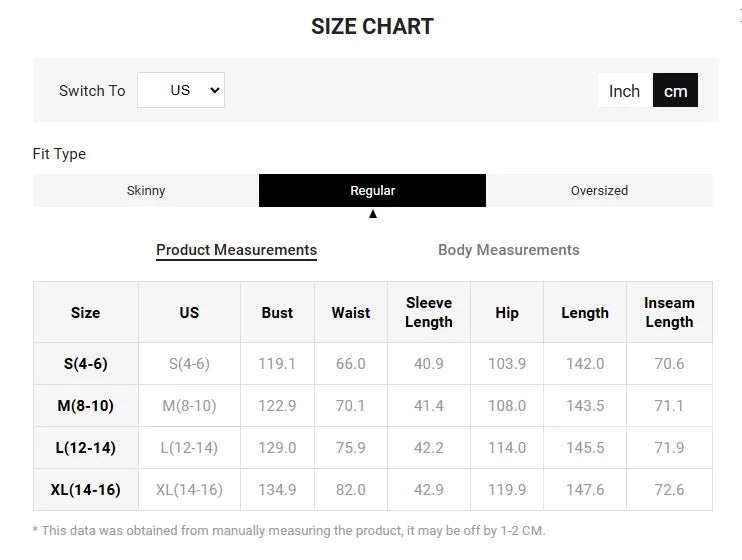Click the Length column header
Viewport: 742px width, 560px height.
pyautogui.click(x=585, y=313)
